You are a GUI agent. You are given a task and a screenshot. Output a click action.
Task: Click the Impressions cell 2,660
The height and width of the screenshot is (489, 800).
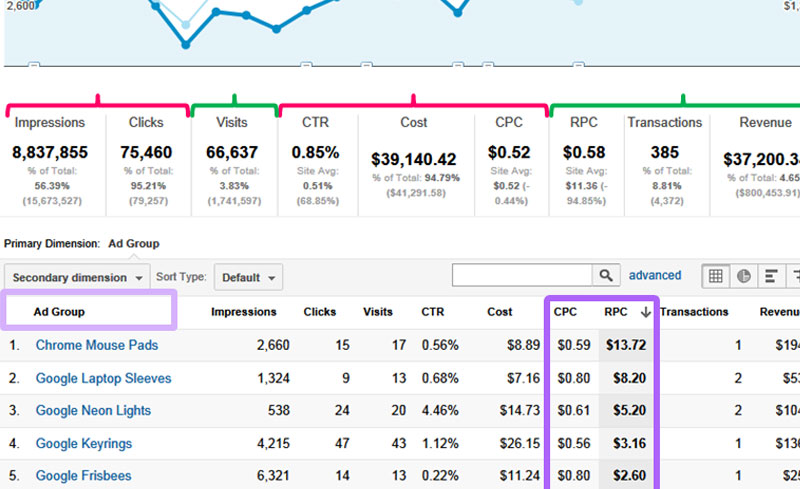pyautogui.click(x=273, y=345)
